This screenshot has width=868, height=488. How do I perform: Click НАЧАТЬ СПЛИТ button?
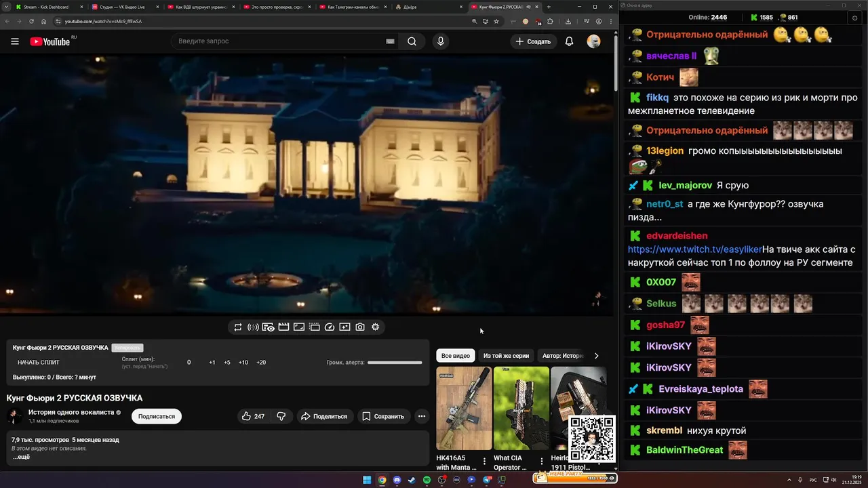coord(39,363)
